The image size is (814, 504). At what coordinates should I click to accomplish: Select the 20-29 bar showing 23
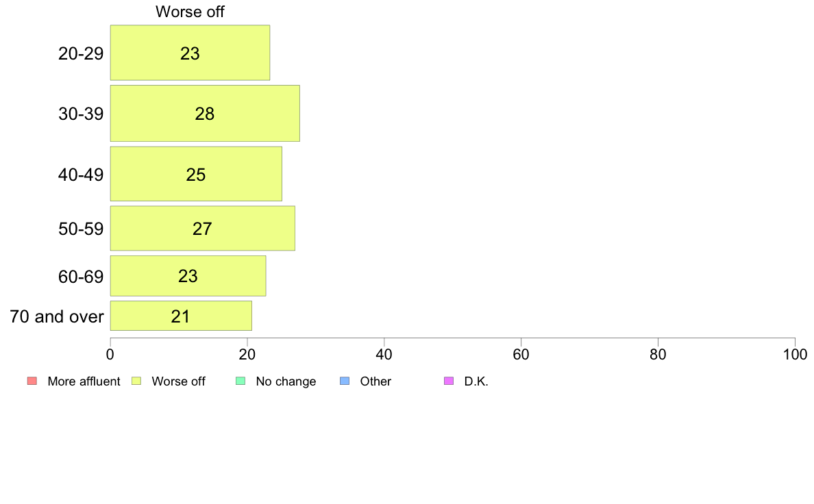click(190, 53)
